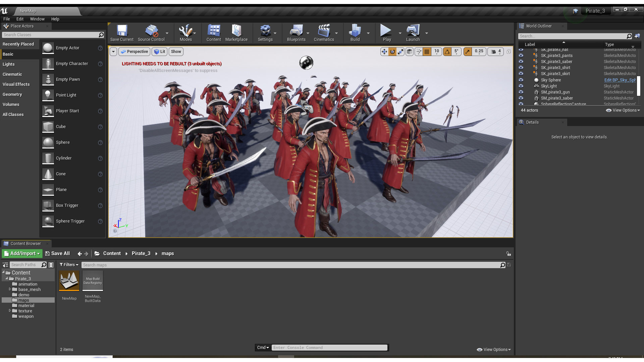The height and width of the screenshot is (362, 644).
Task: Open the Lit view mode dropdown
Action: pyautogui.click(x=160, y=52)
